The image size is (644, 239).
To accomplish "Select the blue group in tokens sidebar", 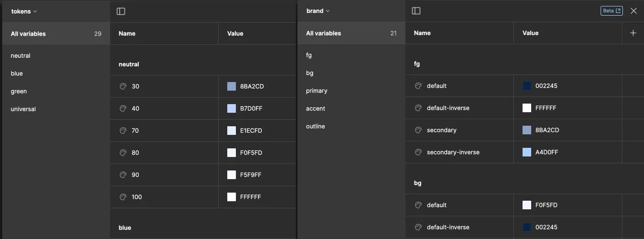I will pyautogui.click(x=17, y=73).
